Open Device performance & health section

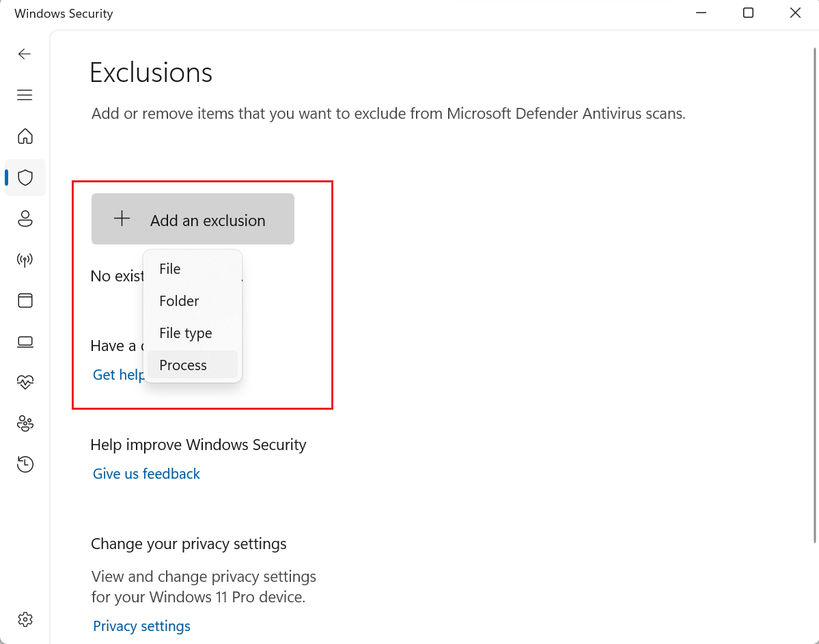tap(25, 382)
